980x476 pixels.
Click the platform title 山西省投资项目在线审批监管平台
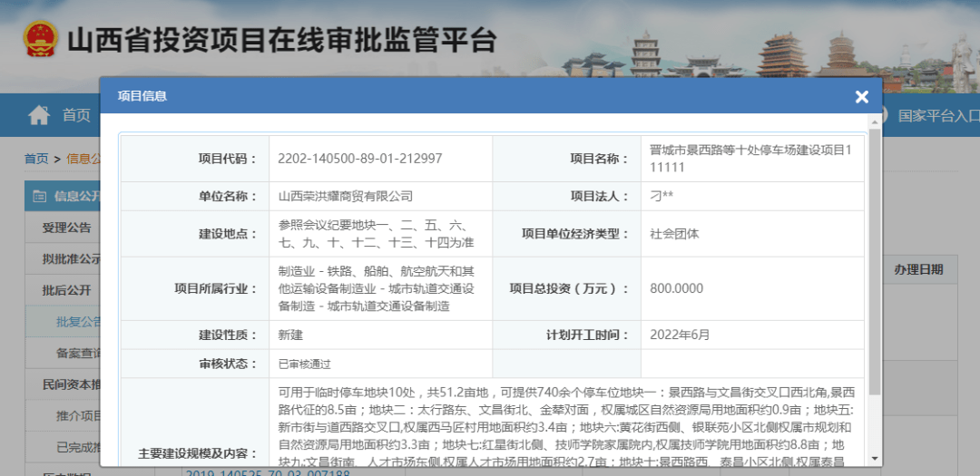click(282, 41)
